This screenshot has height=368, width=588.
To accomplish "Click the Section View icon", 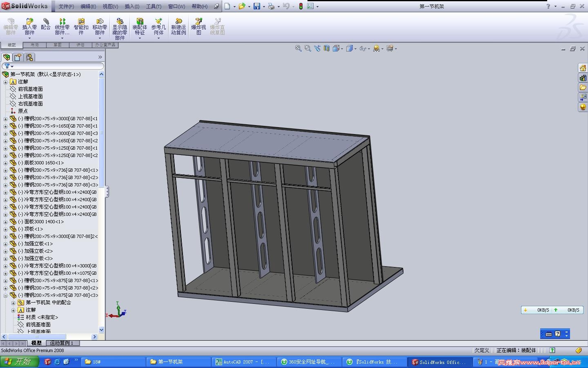I will [x=327, y=48].
